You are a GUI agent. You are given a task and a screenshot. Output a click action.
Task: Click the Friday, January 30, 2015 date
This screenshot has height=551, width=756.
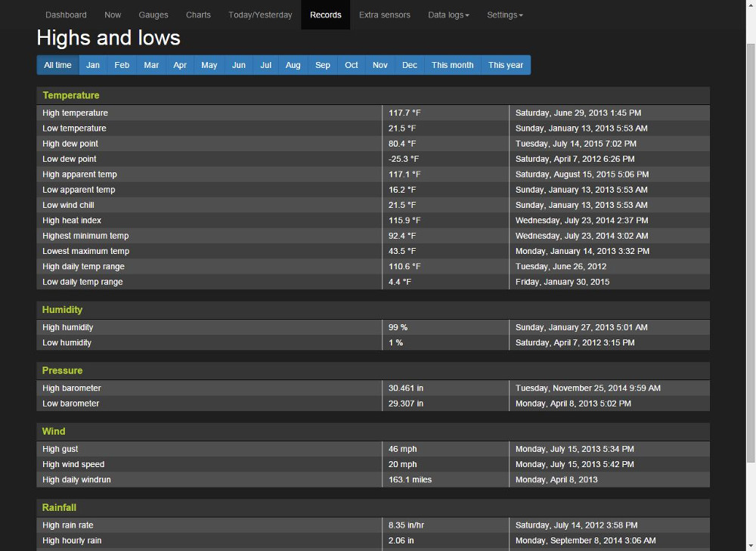562,282
